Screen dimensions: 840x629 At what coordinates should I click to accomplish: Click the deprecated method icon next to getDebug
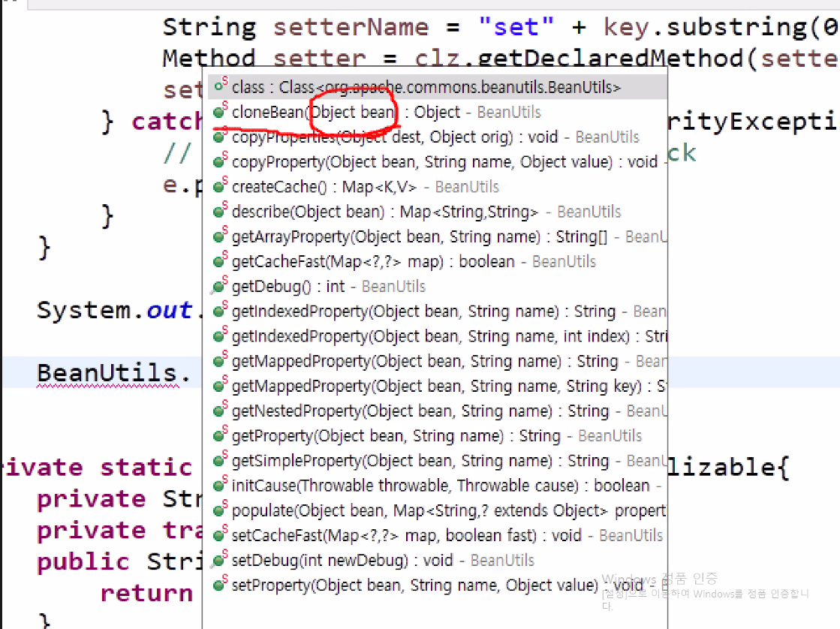[x=219, y=285]
